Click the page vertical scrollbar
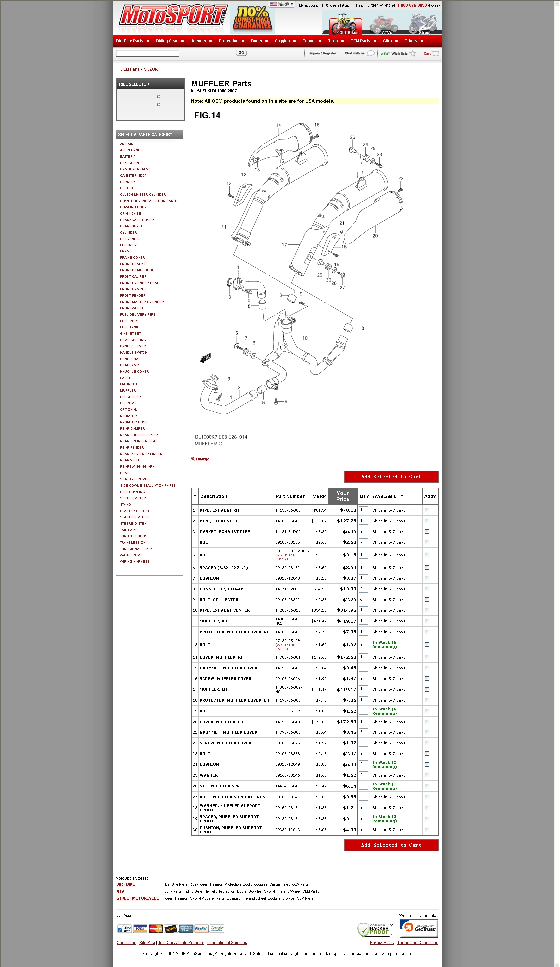 pyautogui.click(x=557, y=484)
